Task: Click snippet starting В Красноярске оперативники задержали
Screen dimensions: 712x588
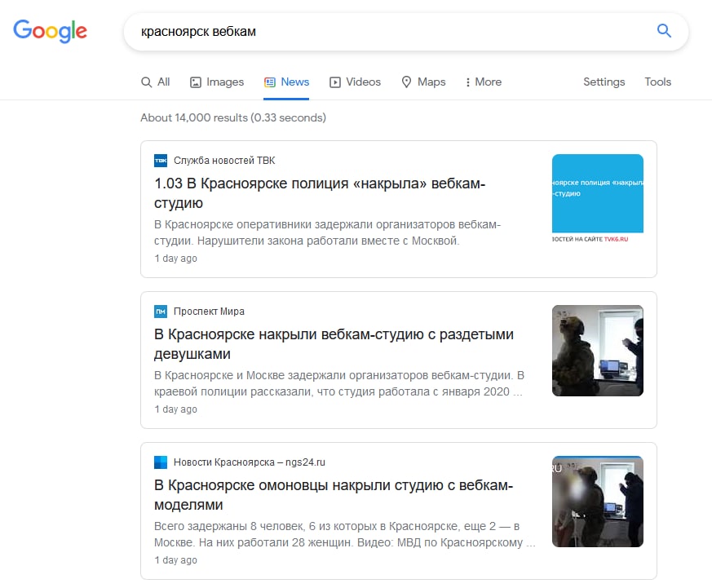Action: pos(327,232)
